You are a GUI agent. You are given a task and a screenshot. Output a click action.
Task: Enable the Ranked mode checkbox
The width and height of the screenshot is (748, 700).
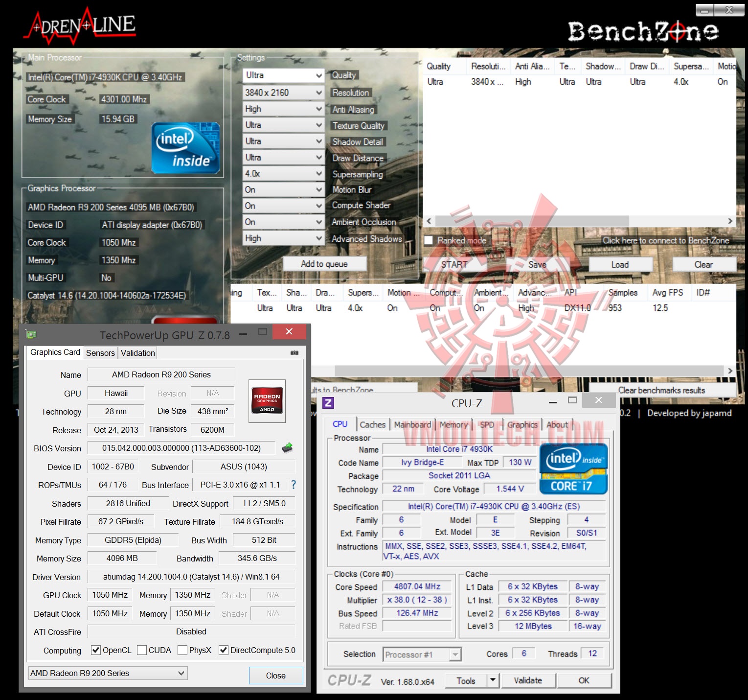pos(429,240)
